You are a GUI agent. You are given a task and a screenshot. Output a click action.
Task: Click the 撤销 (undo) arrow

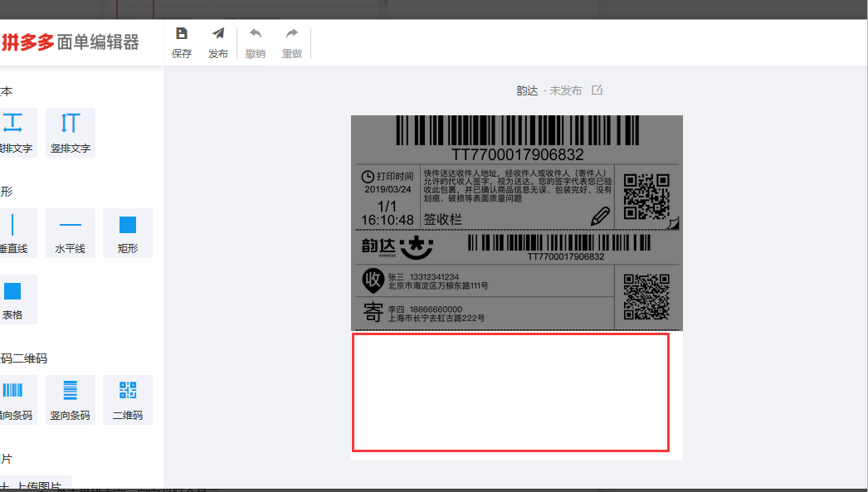256,34
